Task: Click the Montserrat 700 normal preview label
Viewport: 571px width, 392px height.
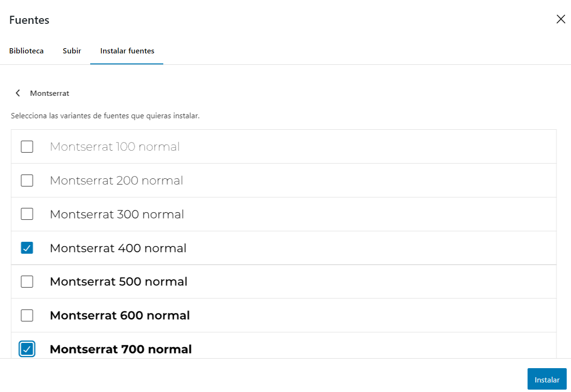Action: pos(121,349)
